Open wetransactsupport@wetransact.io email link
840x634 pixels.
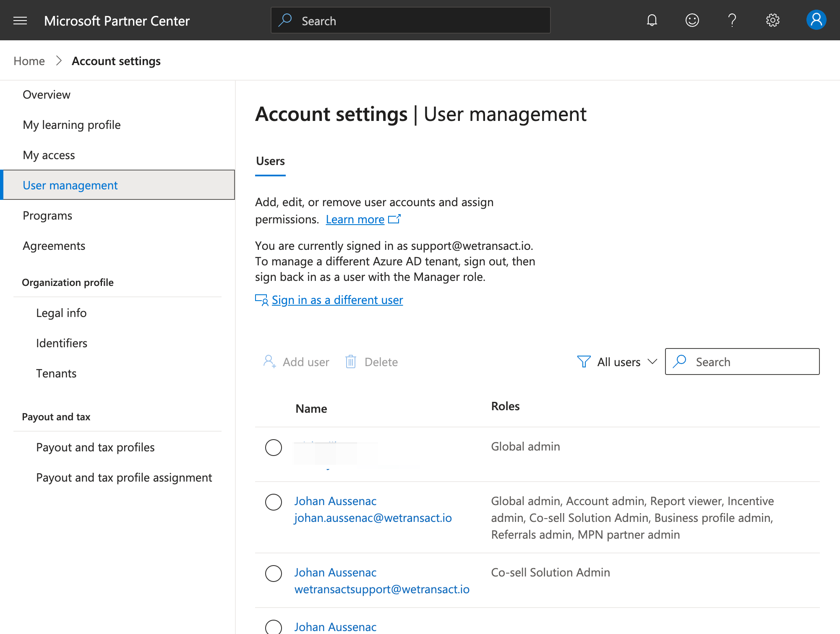[382, 589]
